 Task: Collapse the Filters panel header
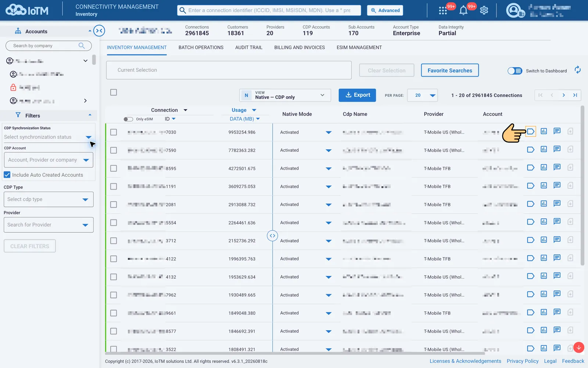(49, 116)
